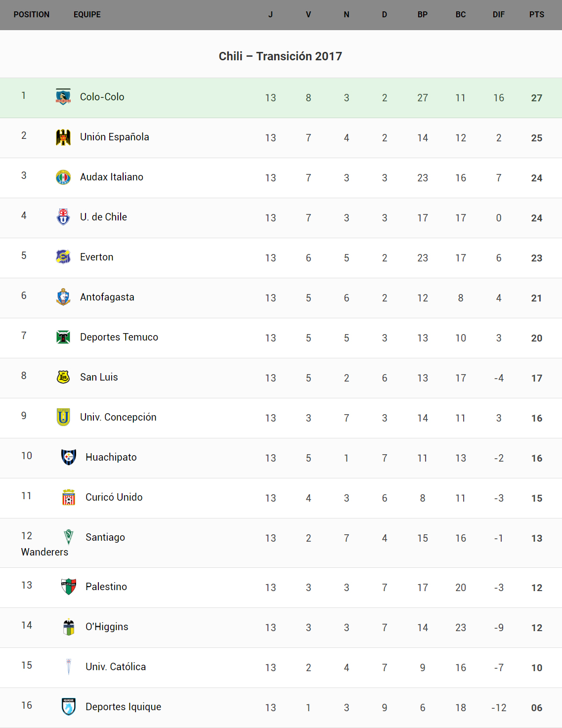Click the Univ. Católica team name
This screenshot has width=562, height=728.
coord(116,667)
